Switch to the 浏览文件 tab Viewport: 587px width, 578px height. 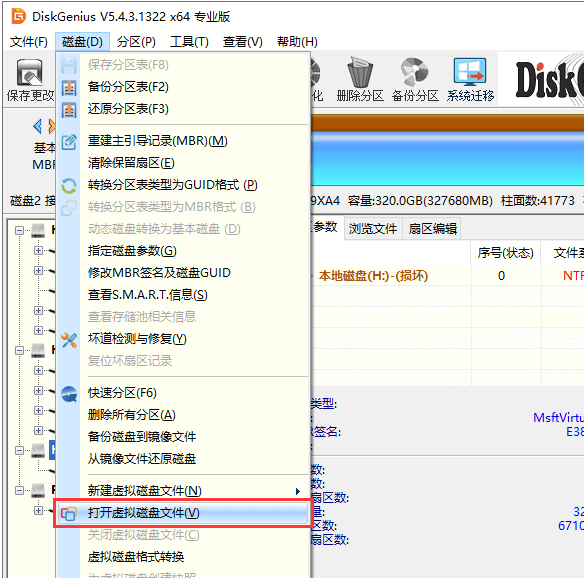point(373,228)
